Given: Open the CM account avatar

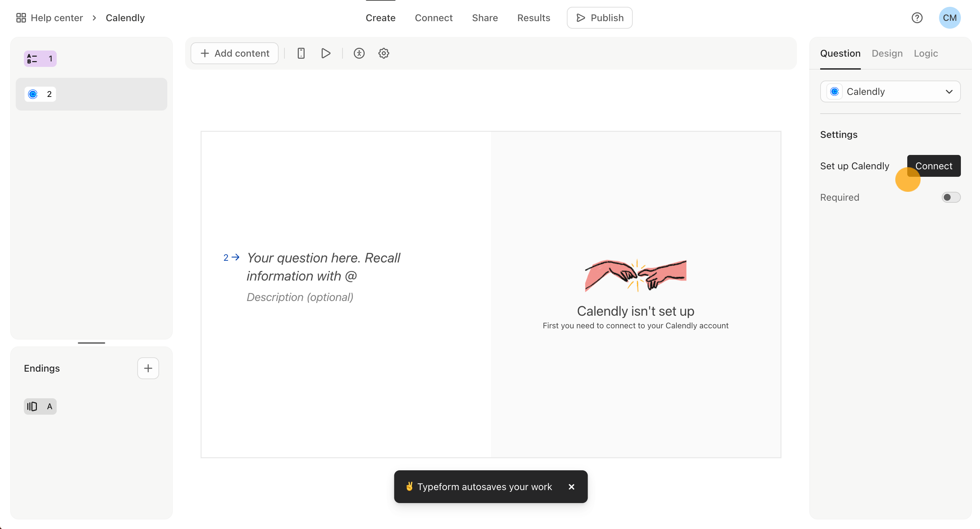Looking at the screenshot, I should (x=949, y=18).
